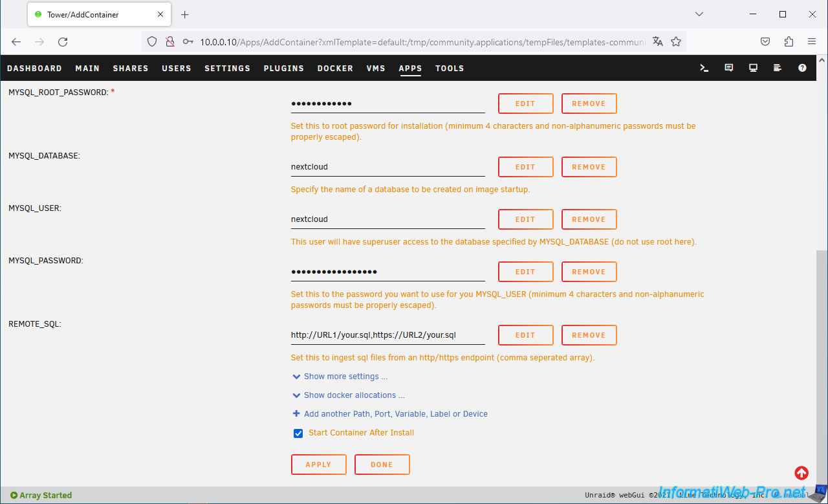Reload the page with browser refresh icon
This screenshot has width=828, height=504.
(63, 41)
